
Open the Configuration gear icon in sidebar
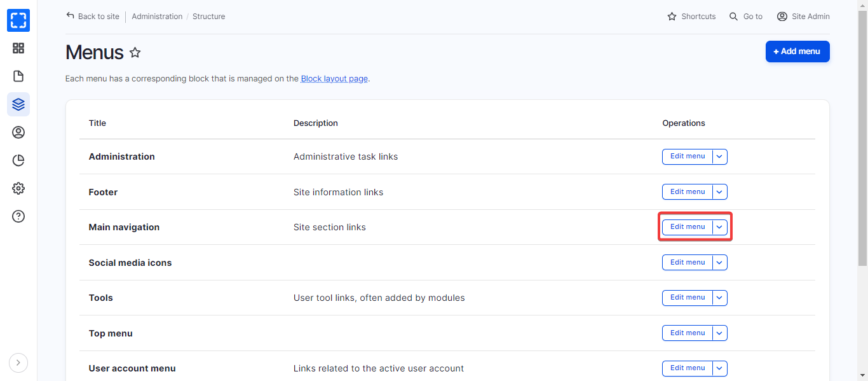18,188
